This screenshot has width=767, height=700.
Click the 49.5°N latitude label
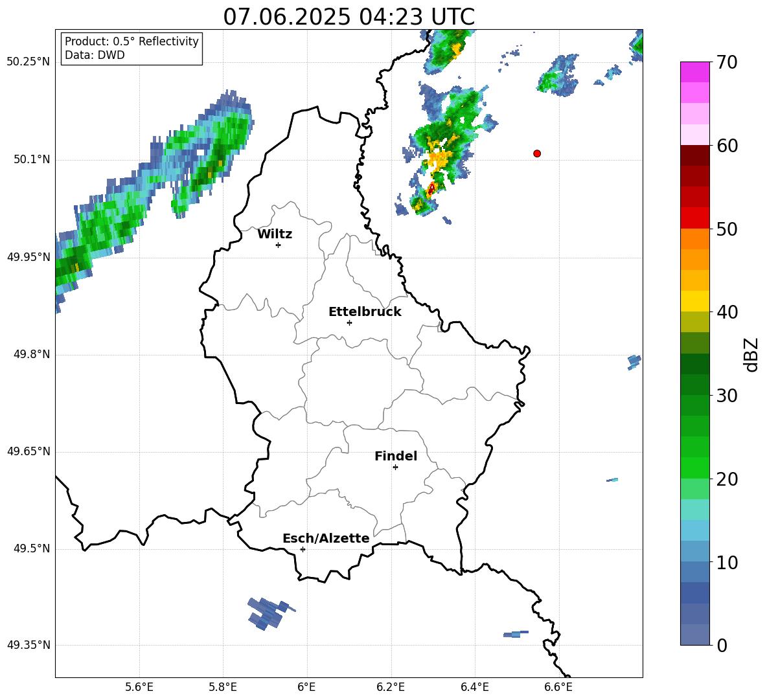tap(32, 548)
